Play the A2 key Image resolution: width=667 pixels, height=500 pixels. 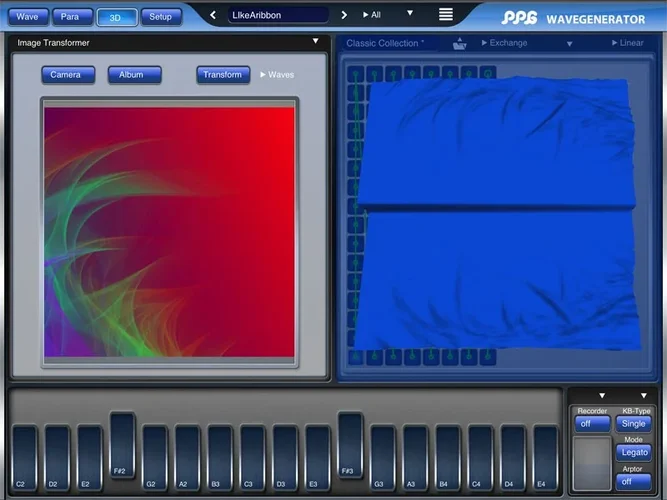(x=188, y=458)
